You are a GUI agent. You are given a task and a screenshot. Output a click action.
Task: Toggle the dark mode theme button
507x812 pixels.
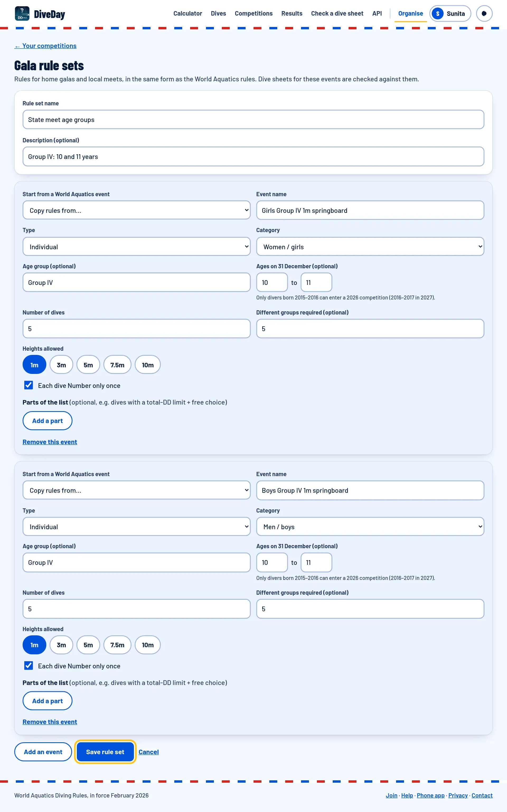coord(484,13)
